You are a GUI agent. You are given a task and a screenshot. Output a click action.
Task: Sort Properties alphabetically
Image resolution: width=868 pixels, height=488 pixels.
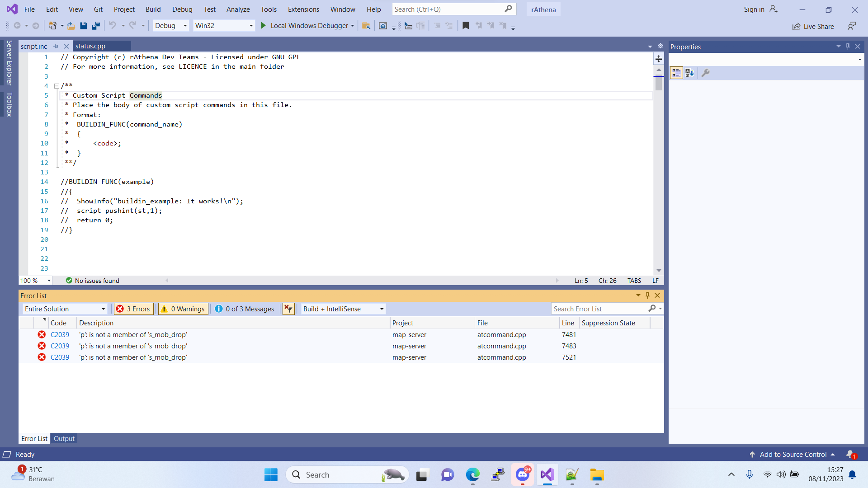689,73
